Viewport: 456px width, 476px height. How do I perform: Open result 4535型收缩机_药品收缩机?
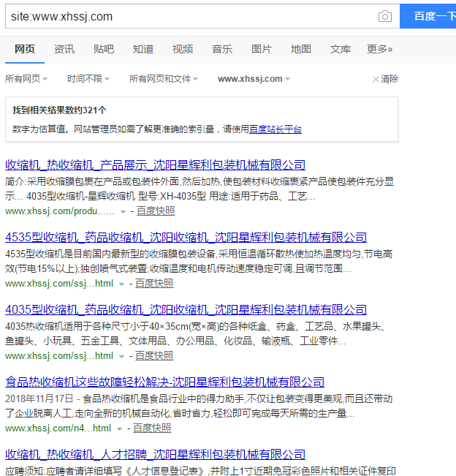tap(186, 237)
